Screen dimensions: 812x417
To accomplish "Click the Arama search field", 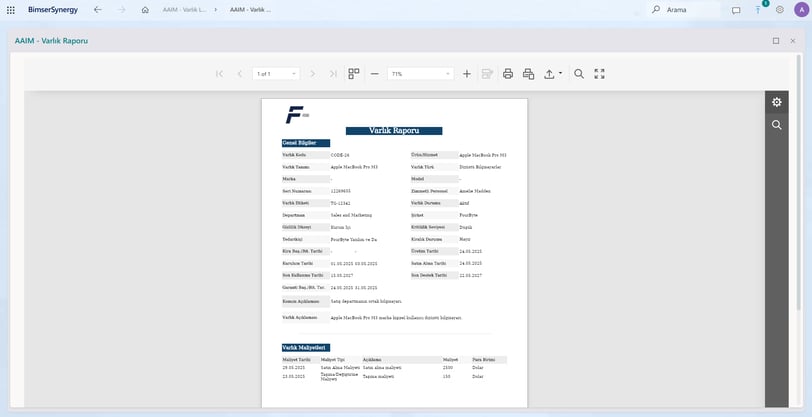I will tap(685, 10).
